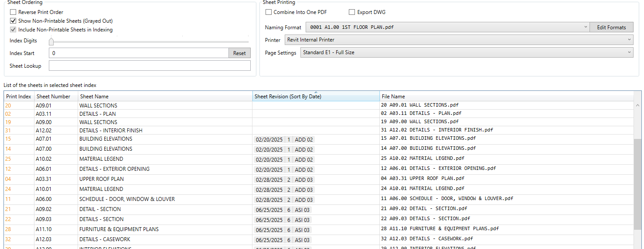Focus the Index Start input field
Screen dimensions: 644x249
click(x=138, y=53)
